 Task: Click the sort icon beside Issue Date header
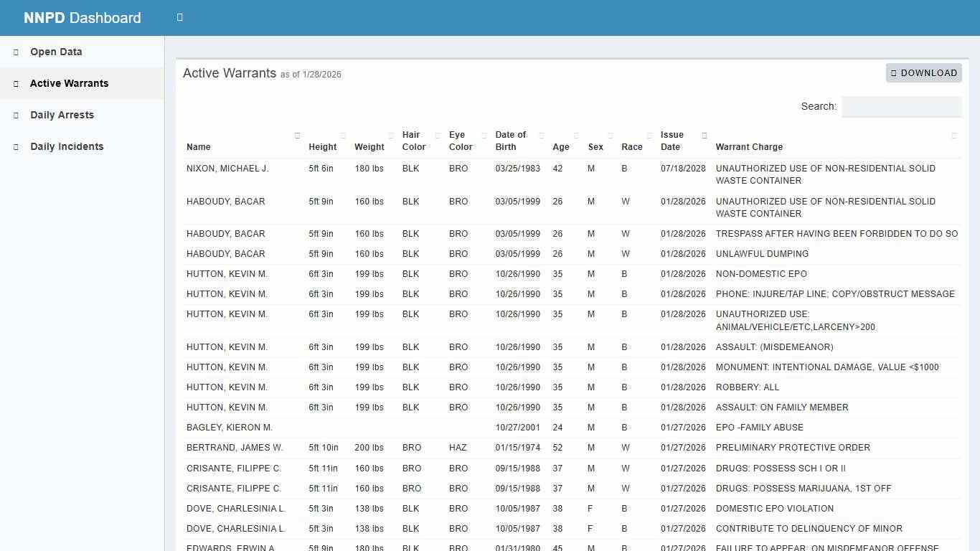704,135
